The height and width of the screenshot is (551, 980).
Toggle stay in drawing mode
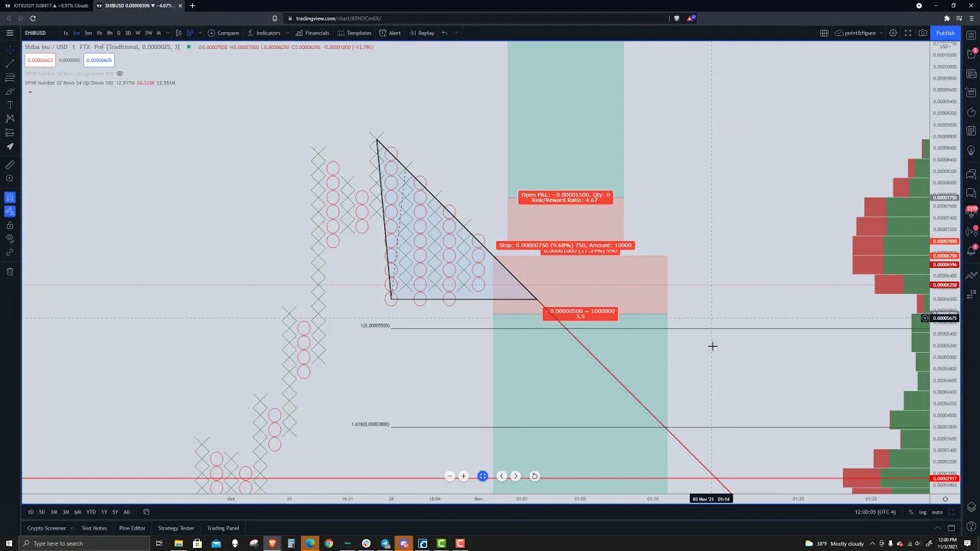coord(10,211)
